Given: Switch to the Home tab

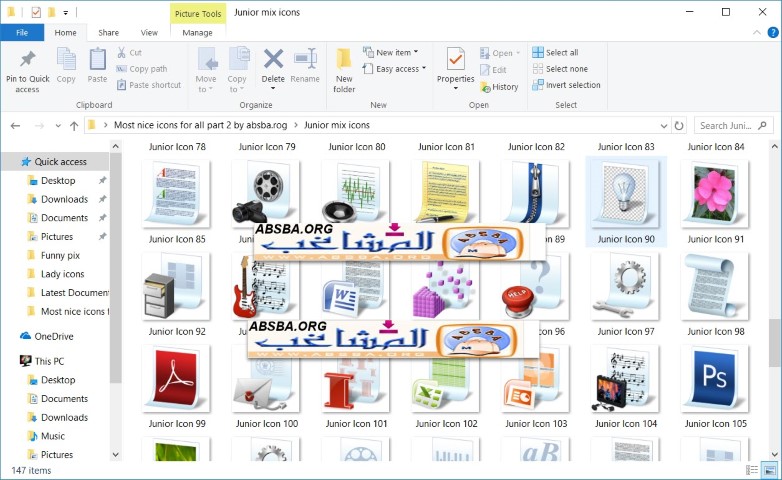Looking at the screenshot, I should click(65, 32).
